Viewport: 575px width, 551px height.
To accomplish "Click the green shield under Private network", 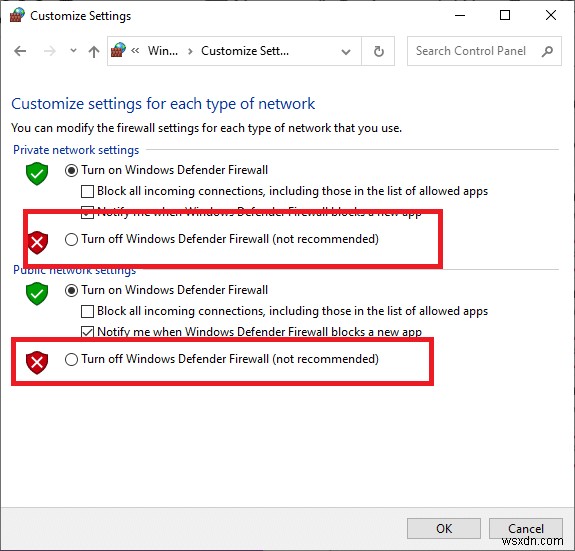I will [x=37, y=173].
